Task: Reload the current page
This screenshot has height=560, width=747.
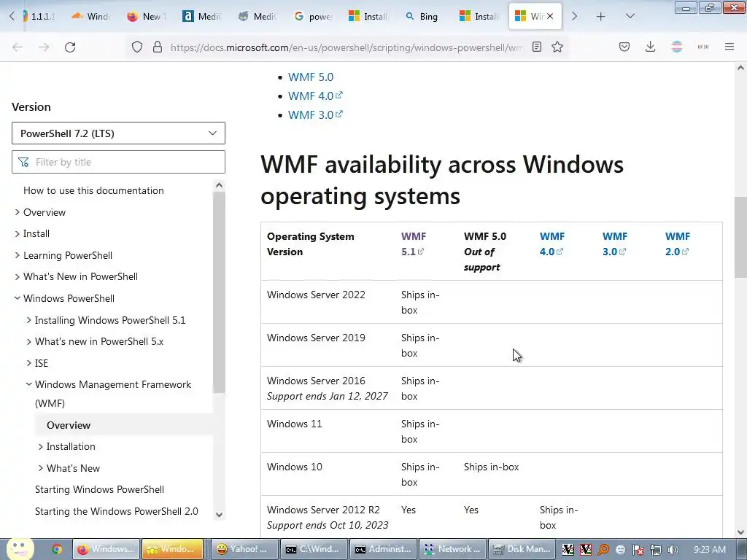Action: click(70, 47)
